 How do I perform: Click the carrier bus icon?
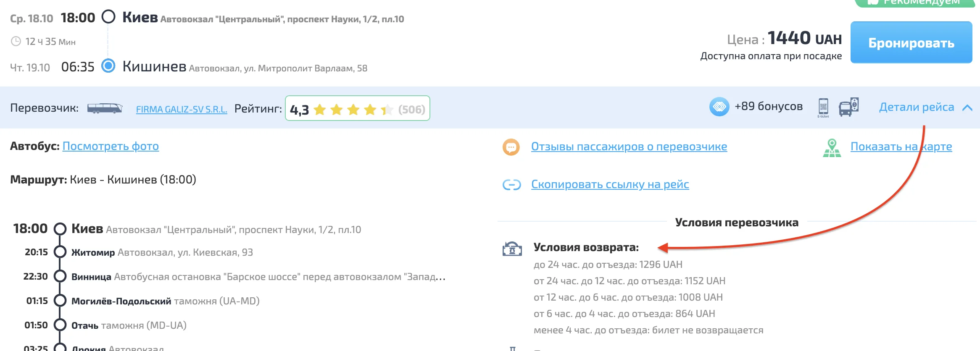pos(105,108)
